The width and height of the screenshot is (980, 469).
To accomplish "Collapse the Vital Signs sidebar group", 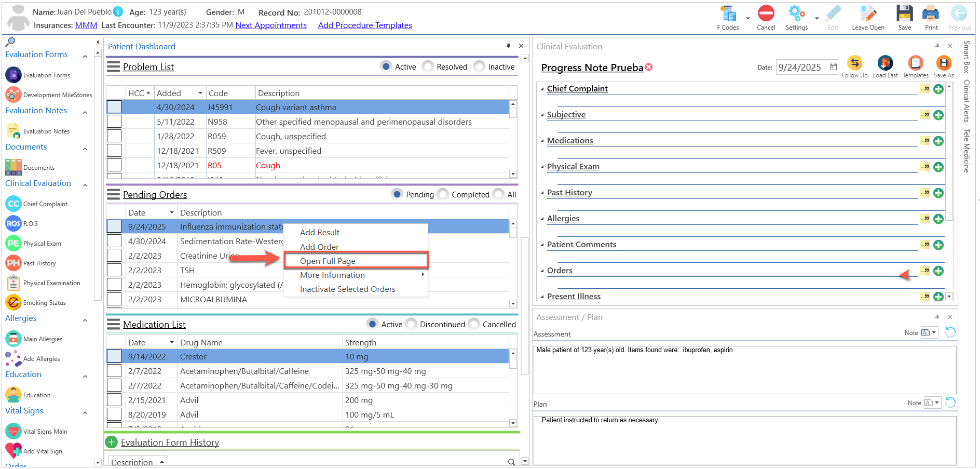I will click(85, 412).
